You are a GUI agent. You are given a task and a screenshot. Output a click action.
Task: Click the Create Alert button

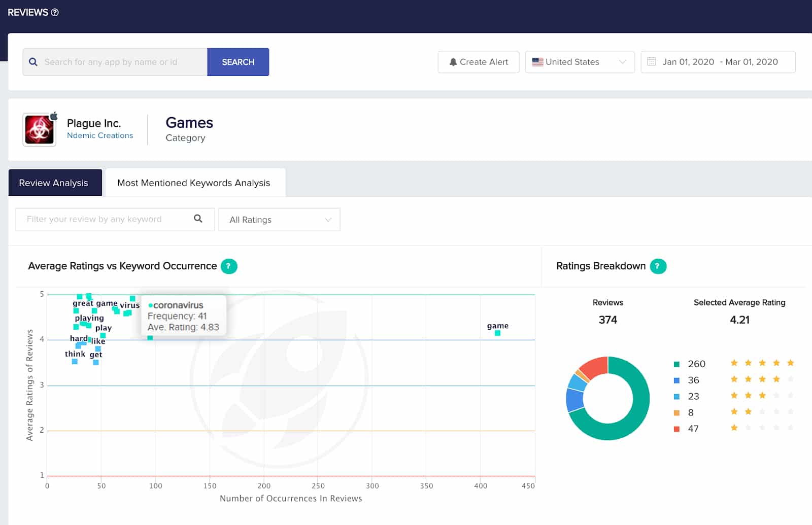tap(479, 62)
